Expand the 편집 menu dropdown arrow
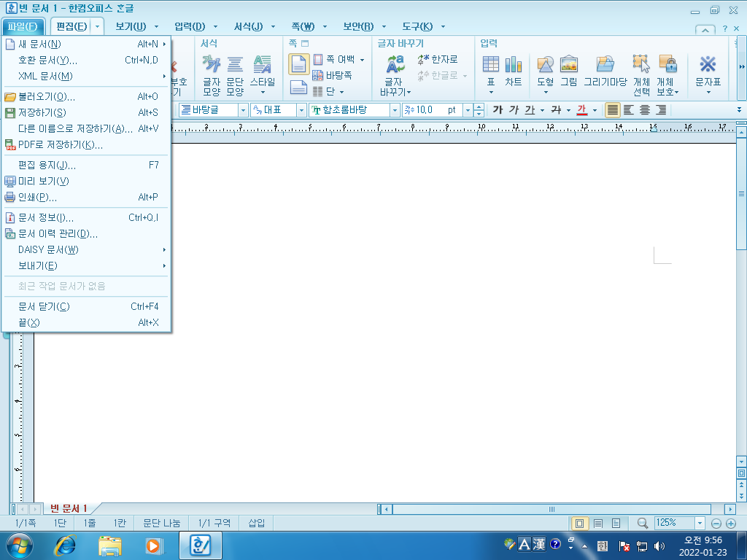747x560 pixels. click(97, 27)
